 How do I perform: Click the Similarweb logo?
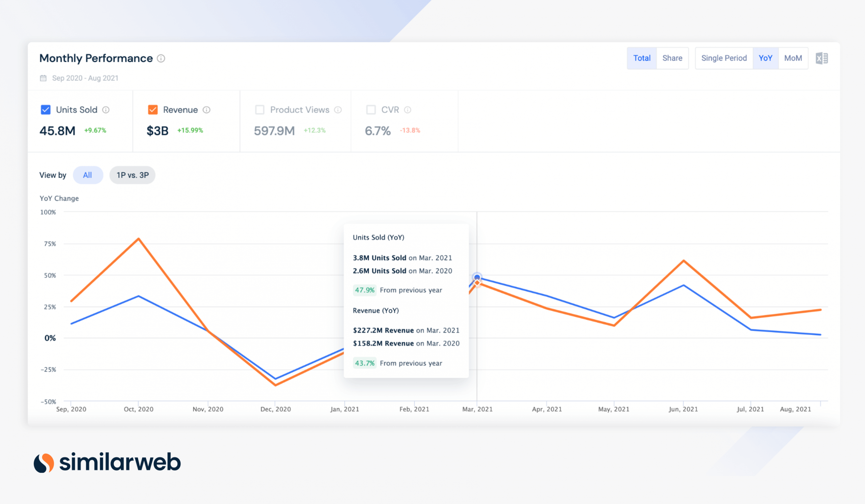click(107, 462)
